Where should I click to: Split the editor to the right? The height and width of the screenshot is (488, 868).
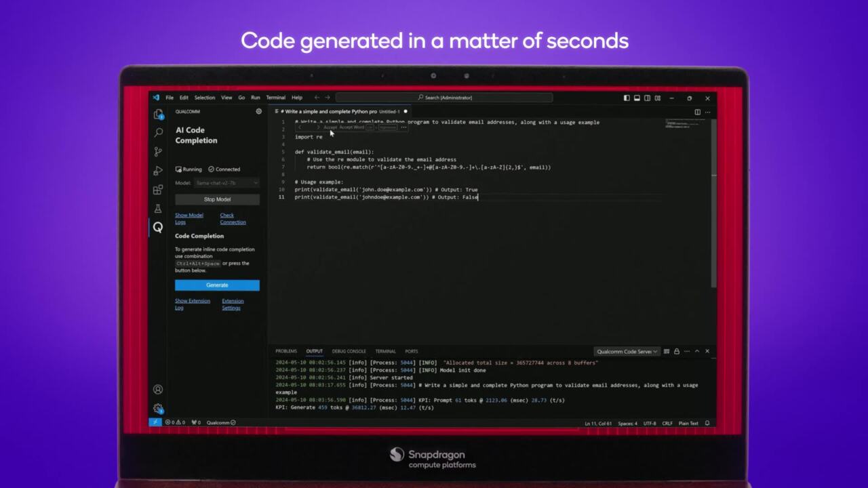697,112
